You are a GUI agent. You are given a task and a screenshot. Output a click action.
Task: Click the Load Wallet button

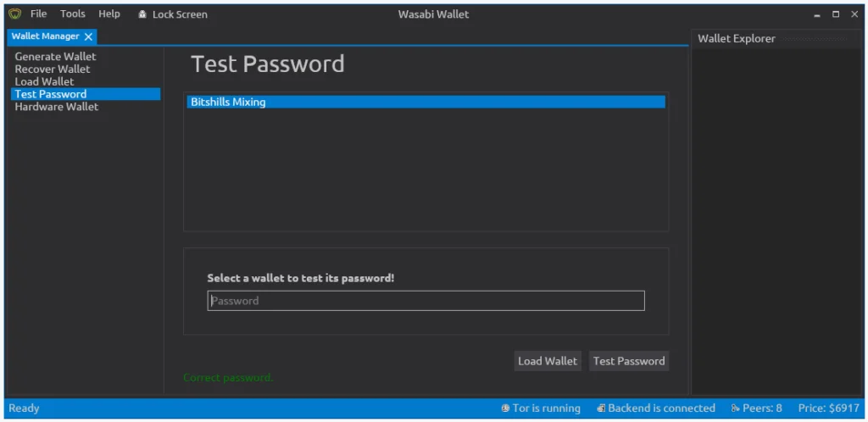(x=548, y=361)
